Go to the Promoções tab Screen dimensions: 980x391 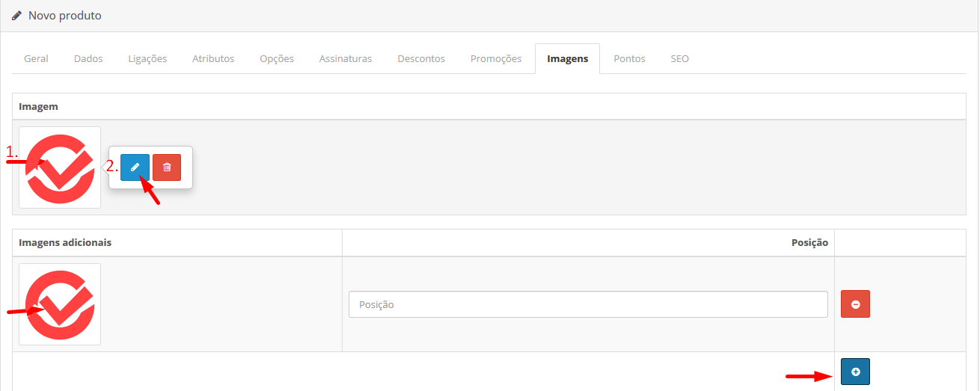point(496,58)
